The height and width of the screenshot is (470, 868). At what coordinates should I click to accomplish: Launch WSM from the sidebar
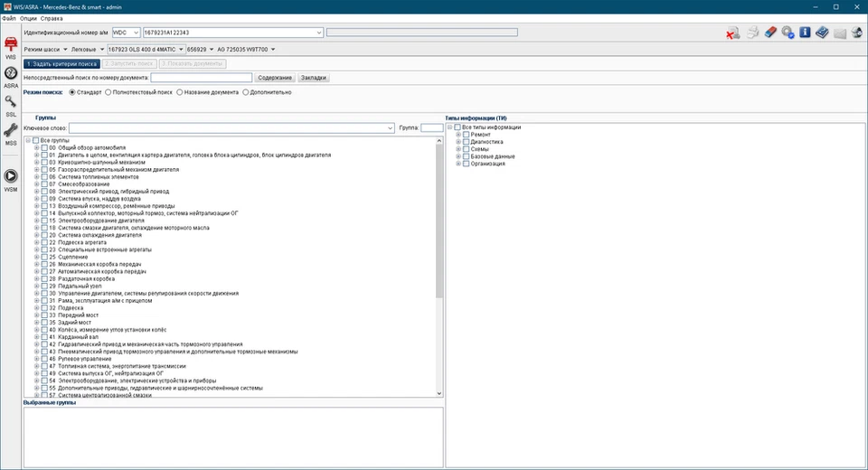point(11,177)
